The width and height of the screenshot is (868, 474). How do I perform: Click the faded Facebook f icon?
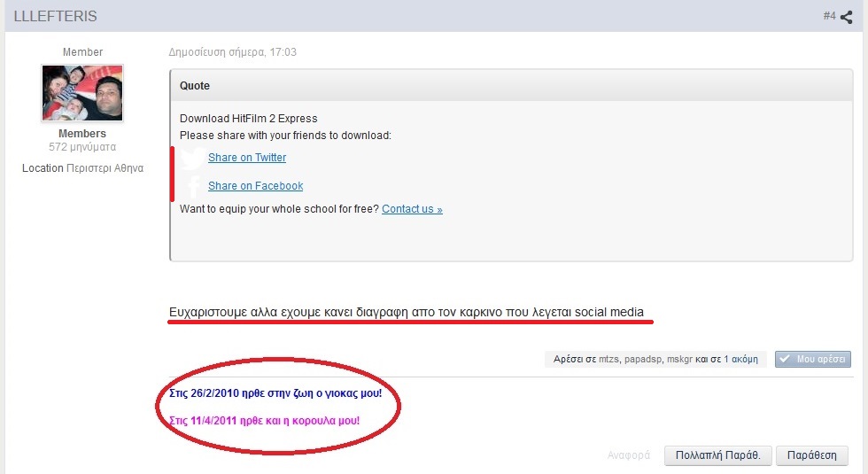(x=193, y=187)
